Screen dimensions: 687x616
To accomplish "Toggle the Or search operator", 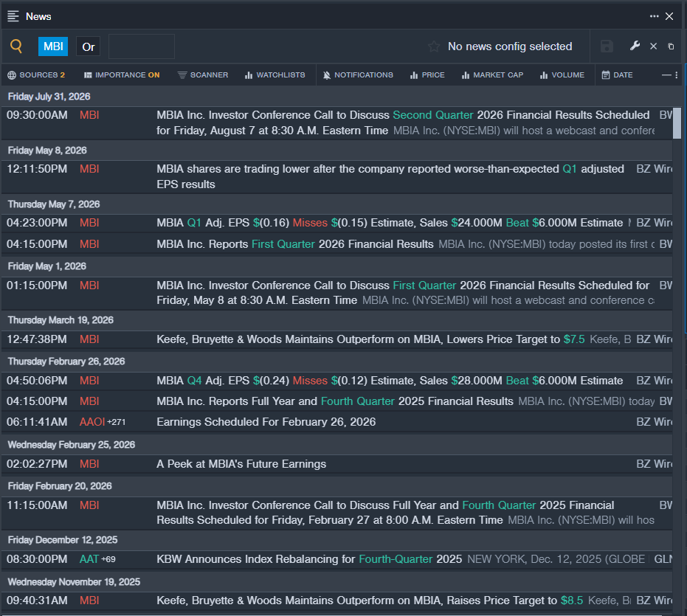I will (x=88, y=46).
